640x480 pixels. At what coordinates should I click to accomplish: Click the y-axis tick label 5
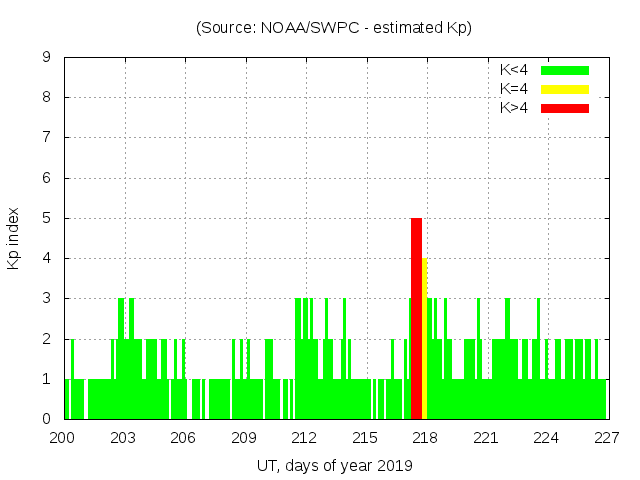click(47, 218)
